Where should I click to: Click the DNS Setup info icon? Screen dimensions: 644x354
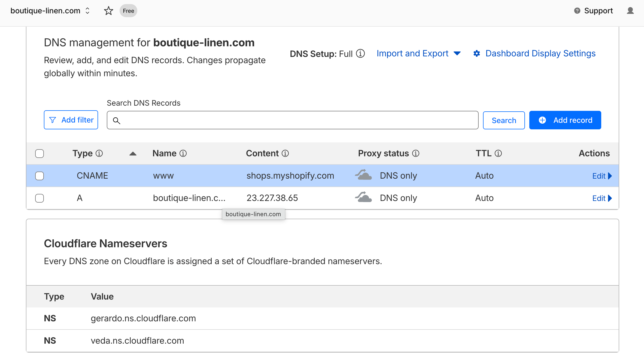coord(360,54)
